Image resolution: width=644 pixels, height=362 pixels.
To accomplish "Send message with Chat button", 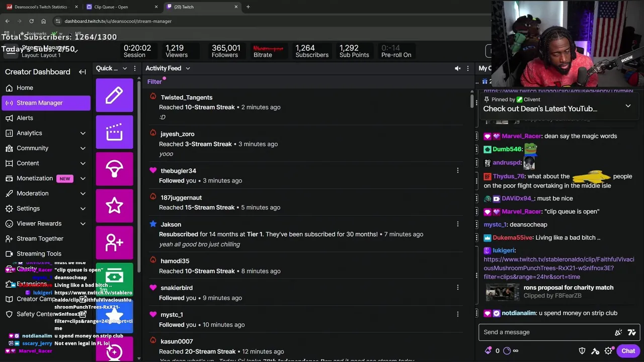I will click(x=628, y=351).
